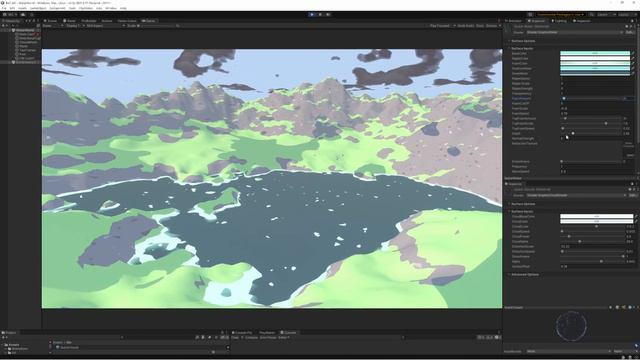Click Edit beside the cloud material shader
This screenshot has width=640, height=360.
632,196
